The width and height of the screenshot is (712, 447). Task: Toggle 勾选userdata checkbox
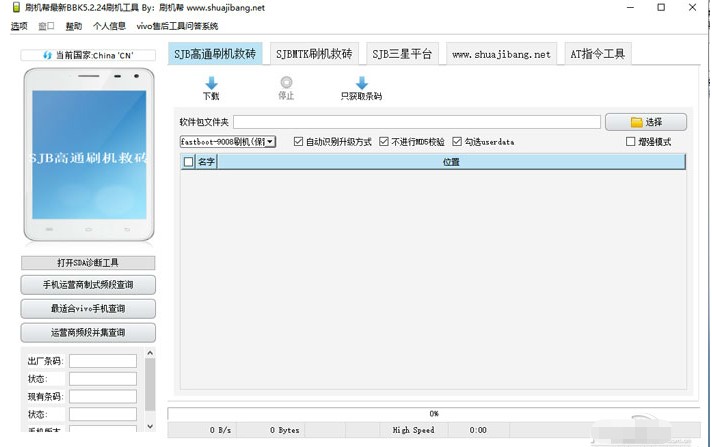click(457, 142)
